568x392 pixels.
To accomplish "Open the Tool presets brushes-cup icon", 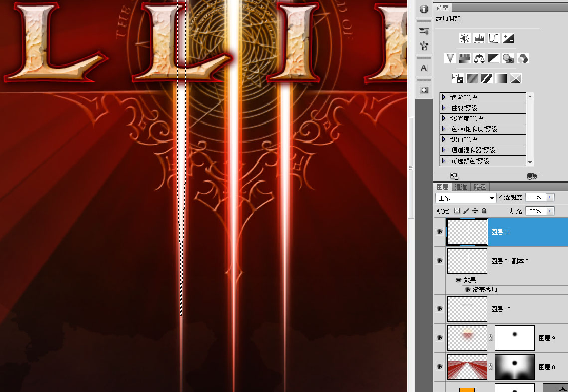I will (424, 46).
